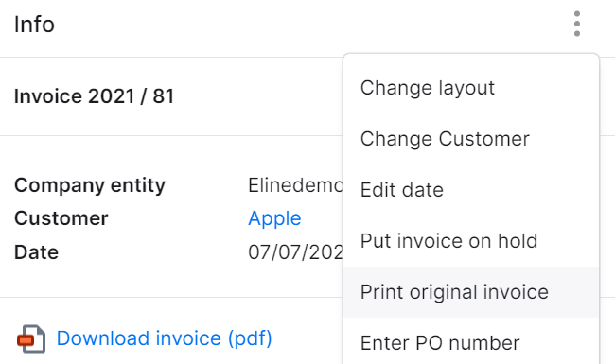Click the 07/07 invoice date value
The width and height of the screenshot is (615, 364).
[296, 252]
